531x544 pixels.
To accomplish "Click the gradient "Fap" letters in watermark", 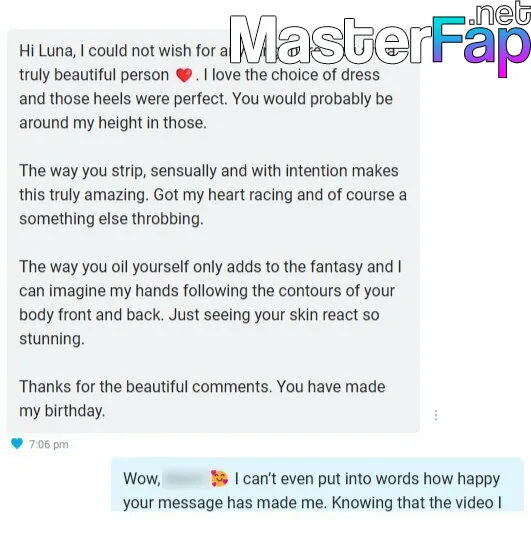I will (x=481, y=43).
